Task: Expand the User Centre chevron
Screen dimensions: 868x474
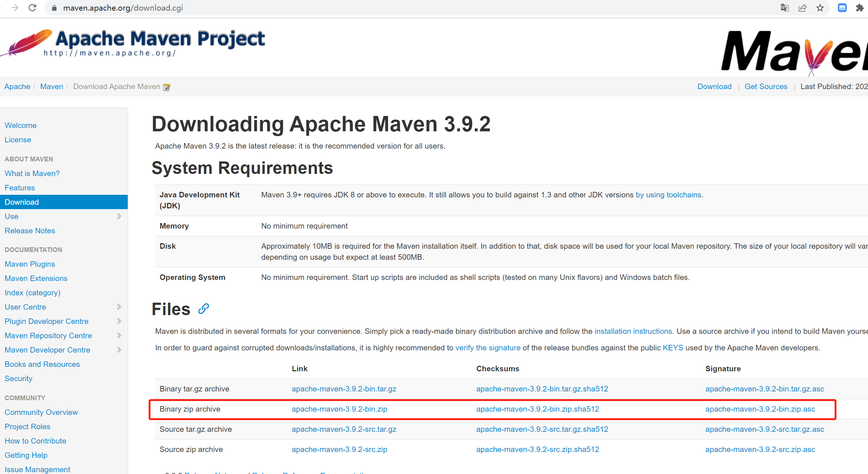Action: 119,307
